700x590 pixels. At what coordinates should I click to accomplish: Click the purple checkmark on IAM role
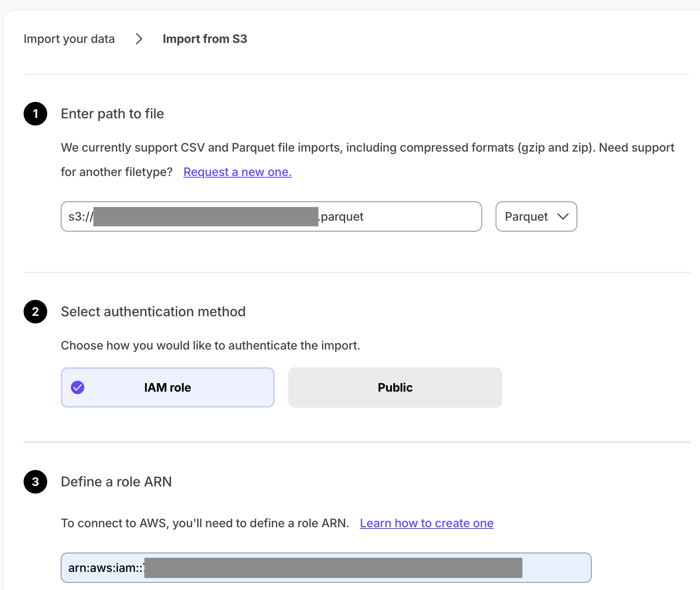pos(78,387)
